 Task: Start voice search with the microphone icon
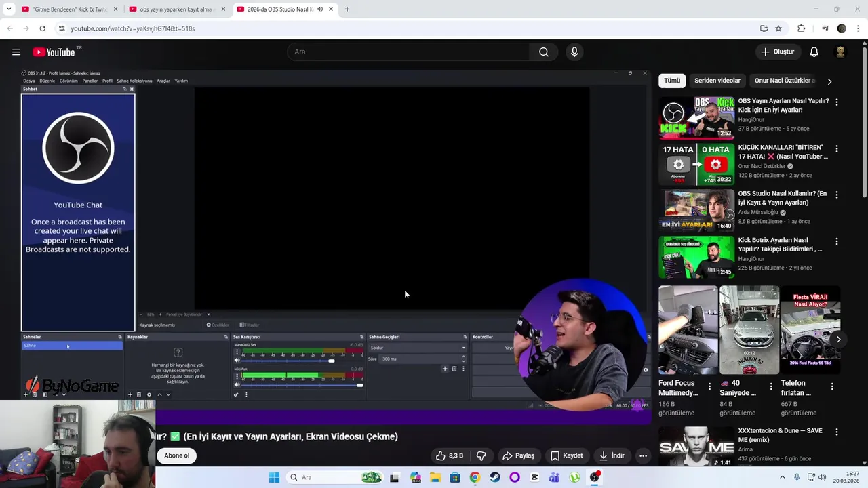coord(574,52)
